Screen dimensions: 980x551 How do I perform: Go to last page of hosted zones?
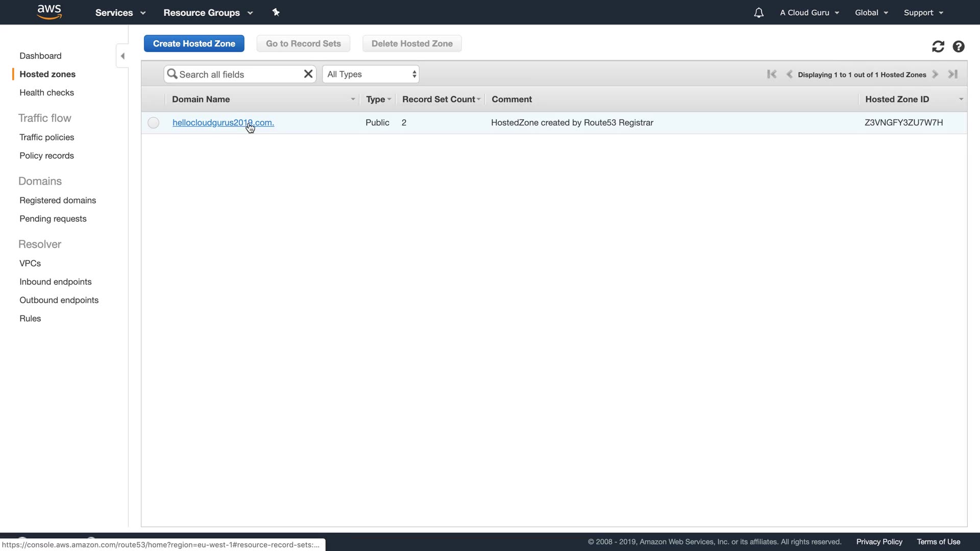tap(952, 74)
